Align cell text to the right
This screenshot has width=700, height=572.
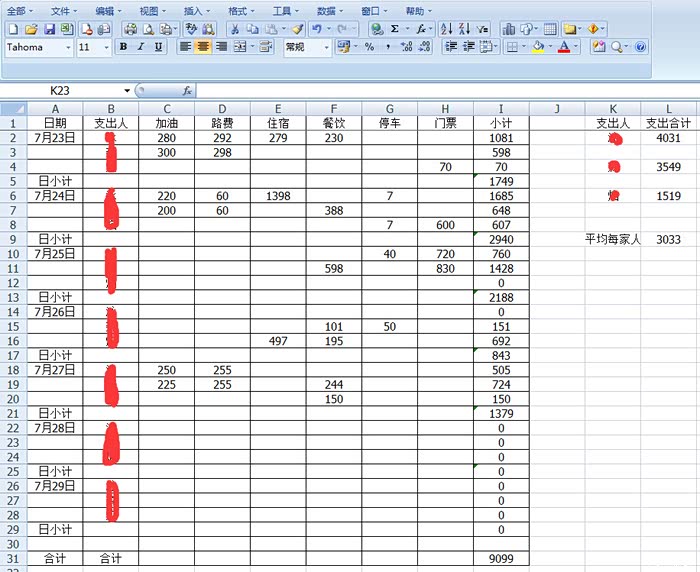click(x=221, y=47)
